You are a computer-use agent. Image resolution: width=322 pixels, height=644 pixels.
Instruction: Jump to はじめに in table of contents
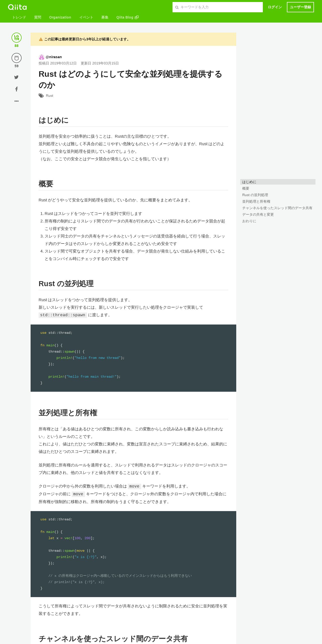(x=278, y=182)
